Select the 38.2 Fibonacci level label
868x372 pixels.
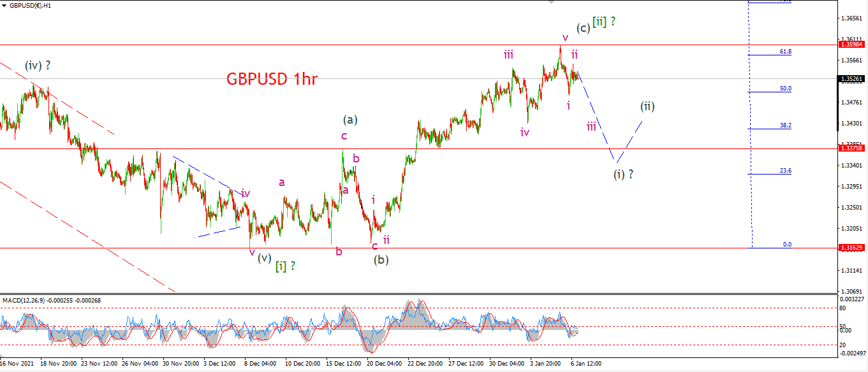click(x=786, y=125)
